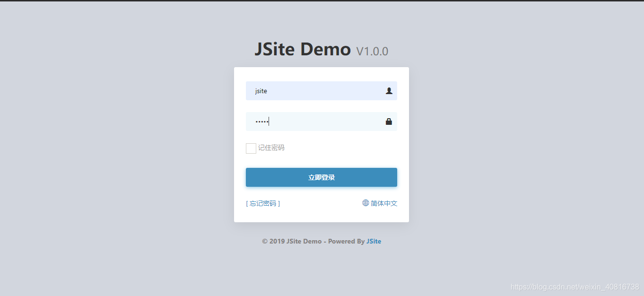Click the user silhouette icon in username field
The image size is (644, 296).
coord(389,91)
